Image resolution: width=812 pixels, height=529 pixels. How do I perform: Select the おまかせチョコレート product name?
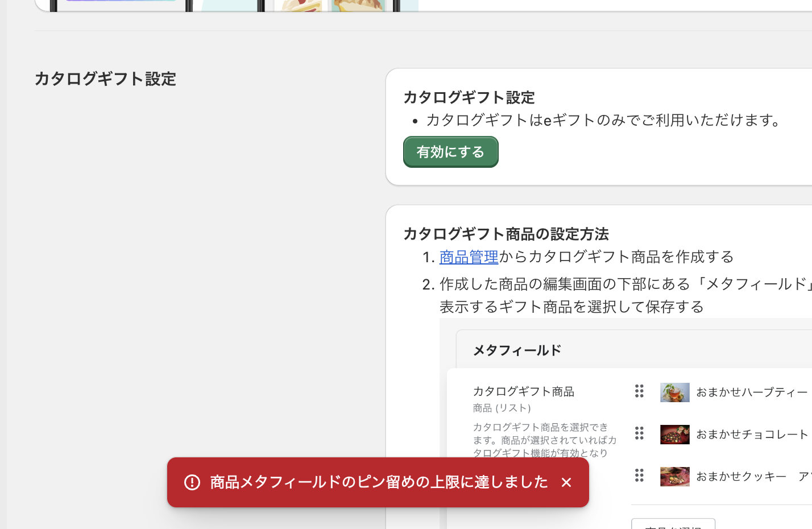click(x=752, y=435)
